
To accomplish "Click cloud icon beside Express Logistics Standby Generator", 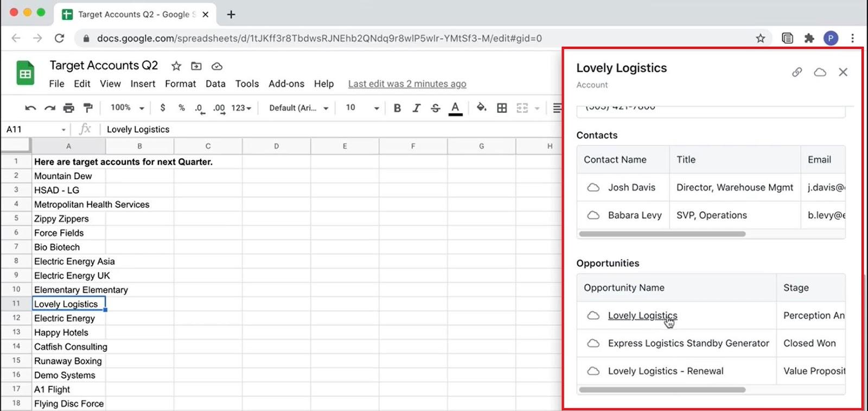I will [593, 343].
